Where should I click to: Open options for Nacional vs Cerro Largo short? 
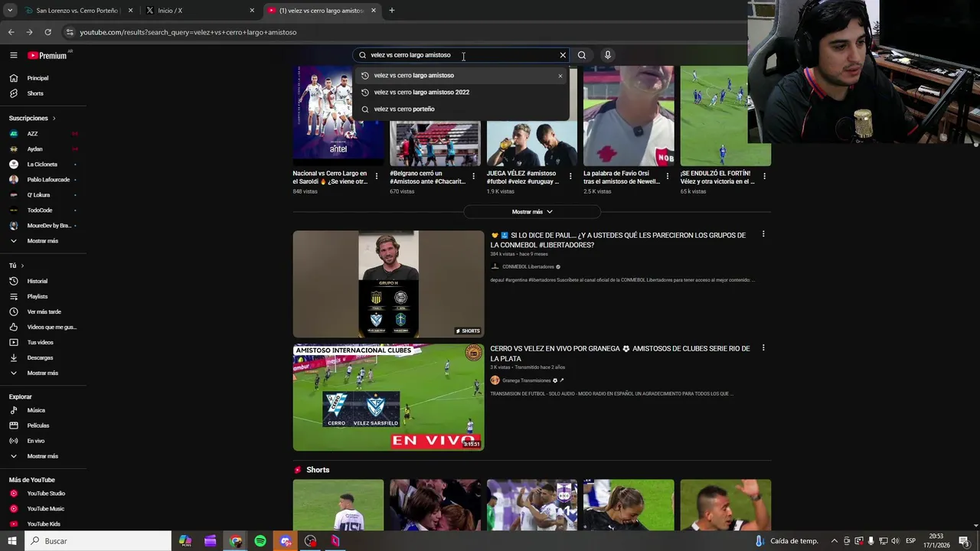click(376, 176)
